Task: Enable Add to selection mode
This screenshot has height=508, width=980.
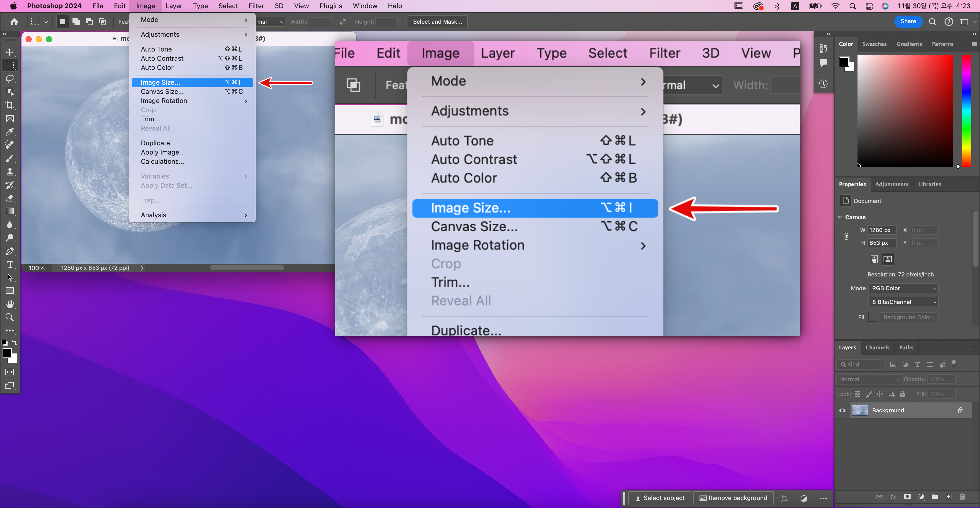Action: click(x=76, y=22)
